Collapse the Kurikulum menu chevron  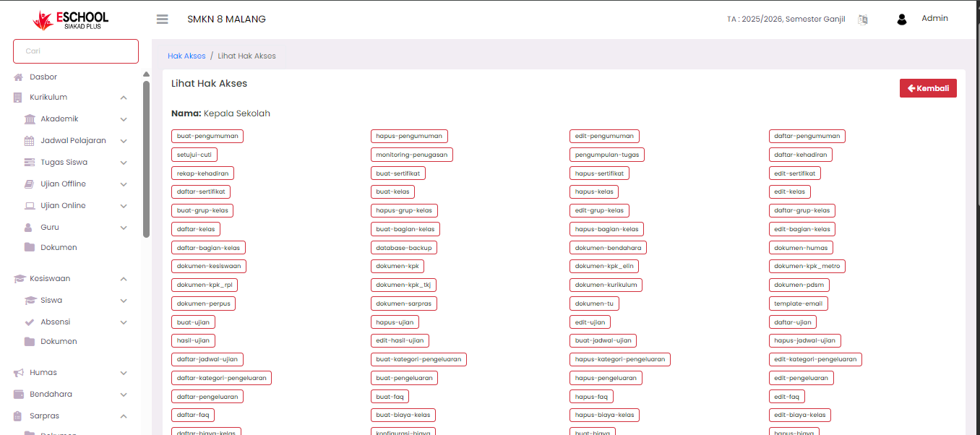(124, 98)
